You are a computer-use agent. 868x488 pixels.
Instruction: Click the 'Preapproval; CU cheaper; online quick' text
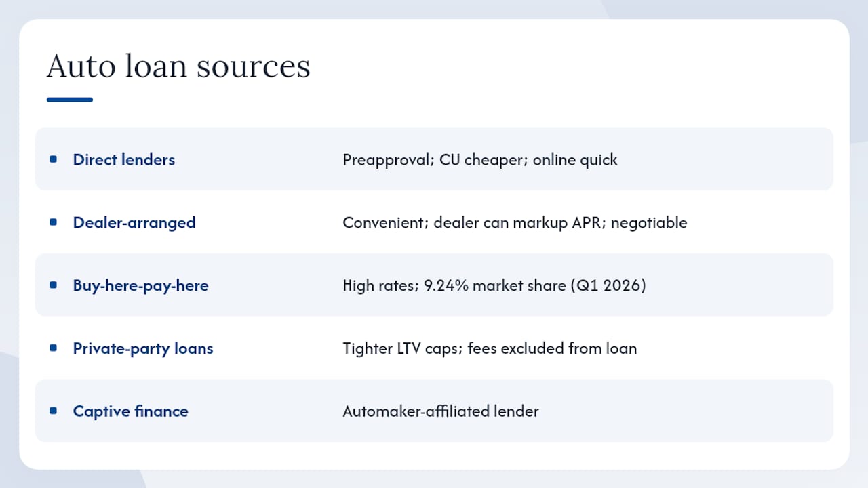click(x=480, y=160)
